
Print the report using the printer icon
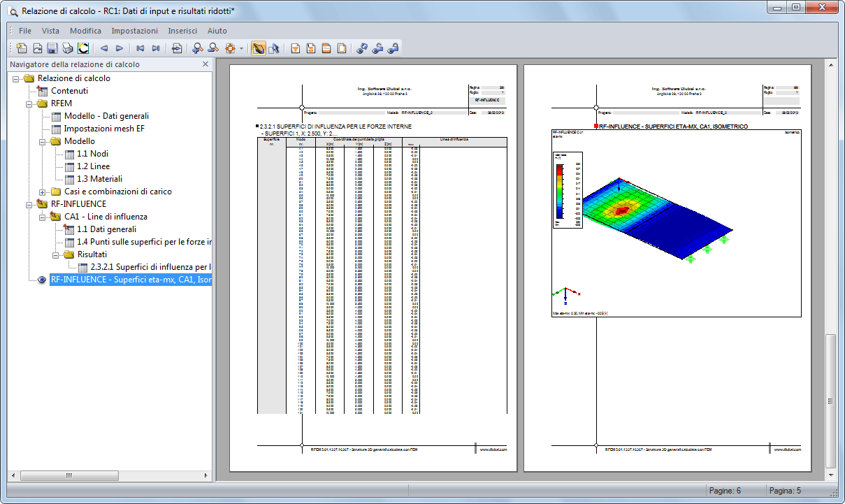67,48
